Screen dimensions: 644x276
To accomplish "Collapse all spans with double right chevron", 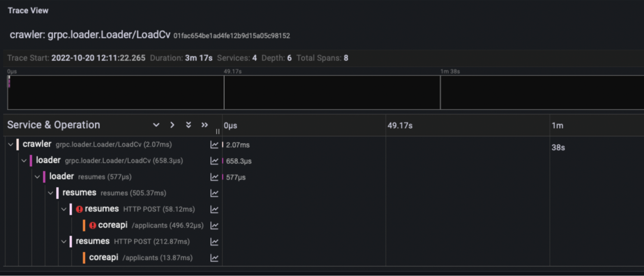I will [x=205, y=125].
